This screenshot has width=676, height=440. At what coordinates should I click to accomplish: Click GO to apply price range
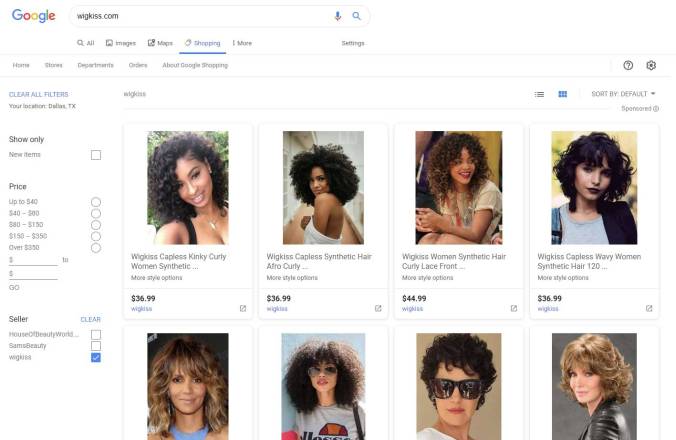click(x=14, y=287)
